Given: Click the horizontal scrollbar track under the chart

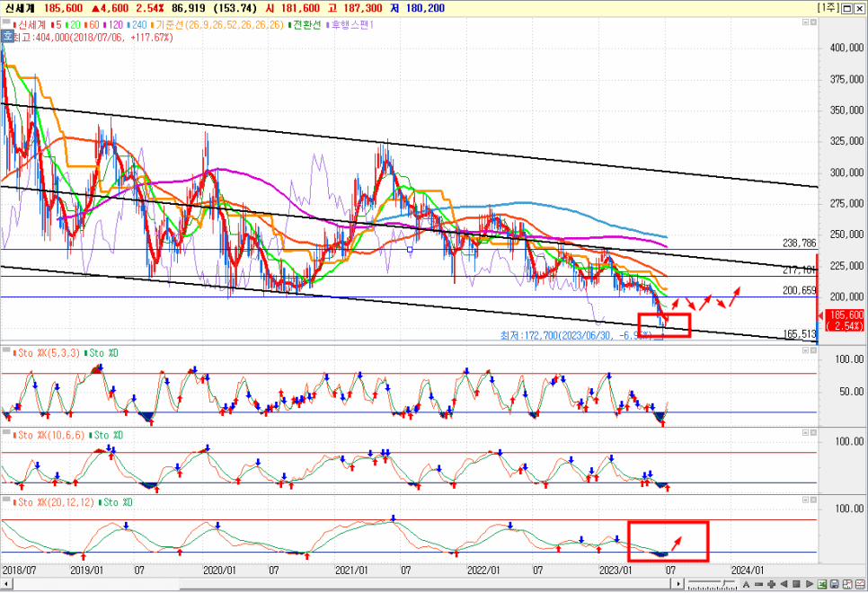Looking at the screenshot, I should point(342,584).
